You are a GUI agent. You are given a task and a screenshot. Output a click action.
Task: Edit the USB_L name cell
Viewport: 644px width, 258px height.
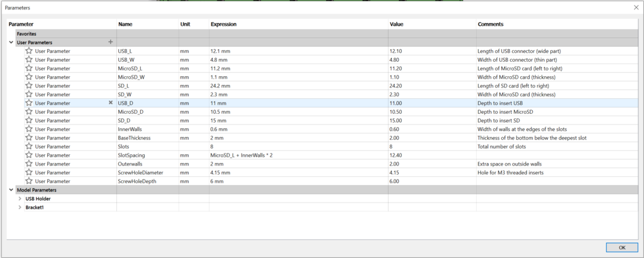click(148, 51)
